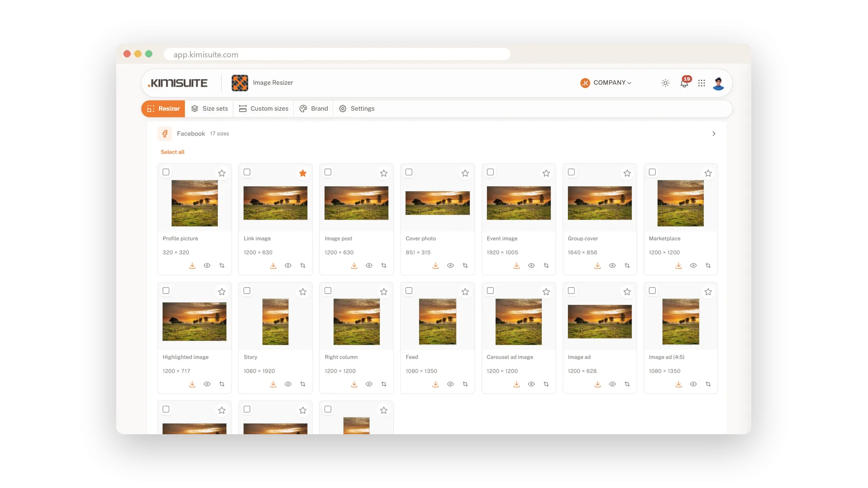The image size is (868, 488).
Task: Click the Carousel ad image thumbnail
Action: [x=519, y=322]
